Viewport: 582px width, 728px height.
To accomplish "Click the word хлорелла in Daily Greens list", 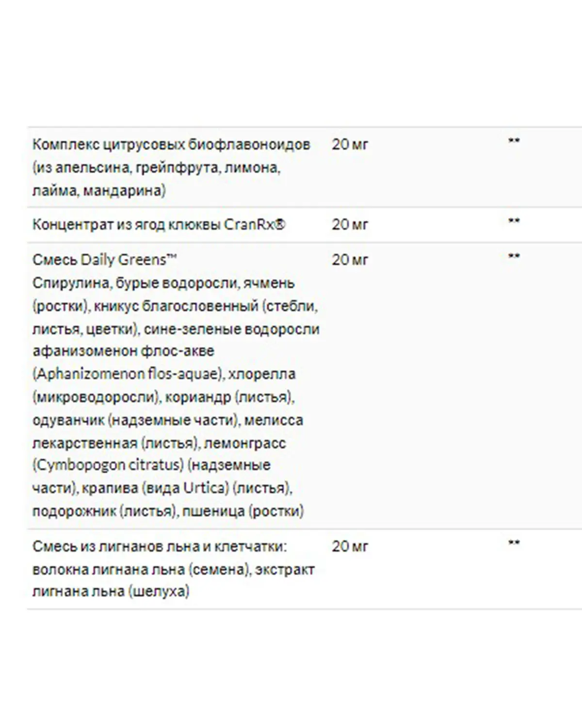I will [262, 374].
